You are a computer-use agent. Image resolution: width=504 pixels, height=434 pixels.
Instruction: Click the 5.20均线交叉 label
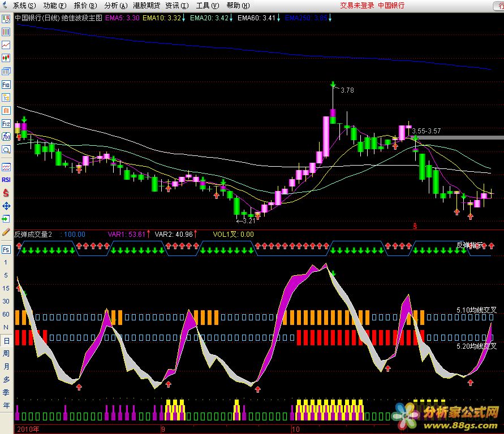[477, 346]
